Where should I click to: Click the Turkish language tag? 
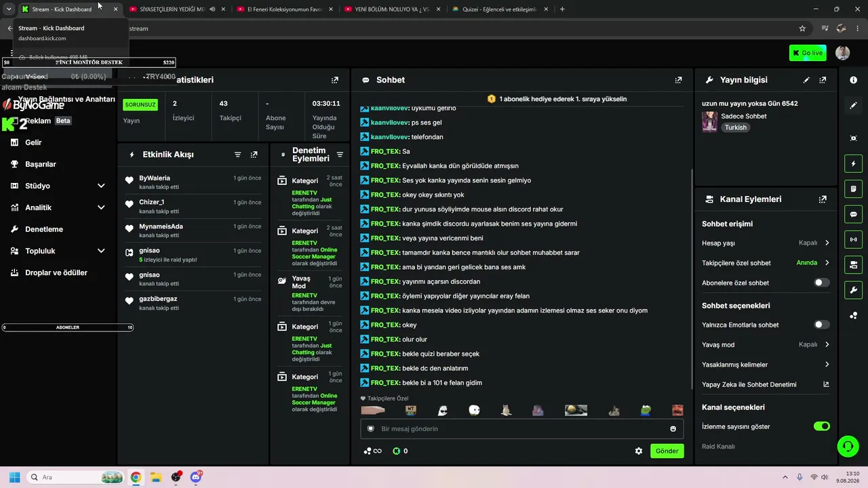[x=735, y=127]
